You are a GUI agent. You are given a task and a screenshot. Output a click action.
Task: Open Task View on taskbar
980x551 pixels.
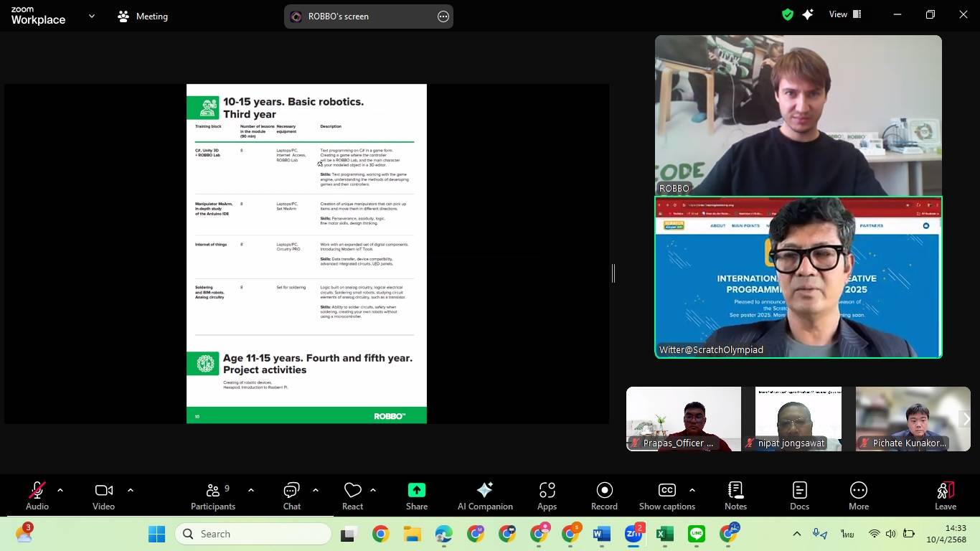point(349,534)
